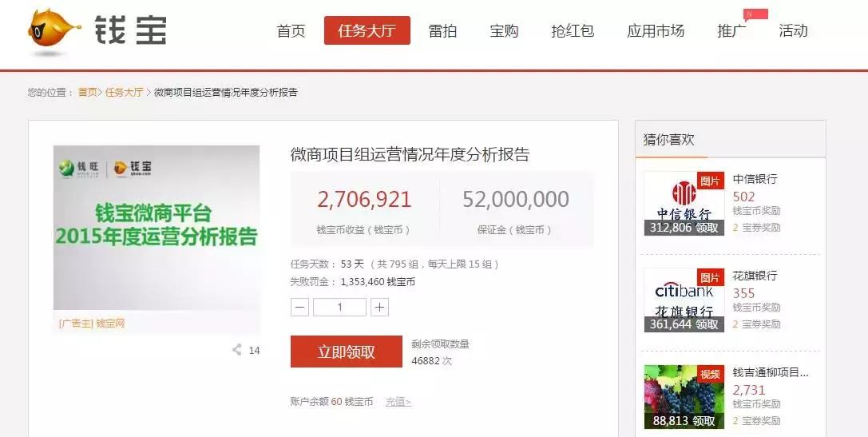Click the 2,731 reward value
Image resolution: width=868 pixels, height=437 pixels.
(749, 390)
